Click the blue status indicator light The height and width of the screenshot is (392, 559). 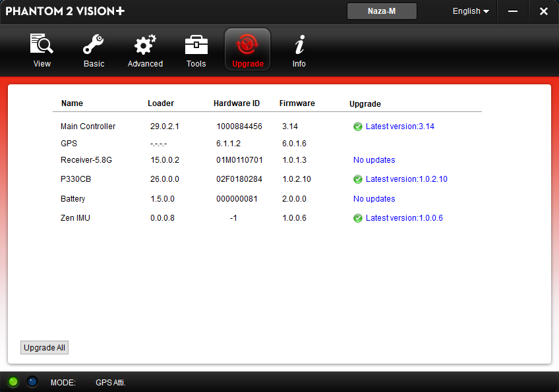coord(32,382)
